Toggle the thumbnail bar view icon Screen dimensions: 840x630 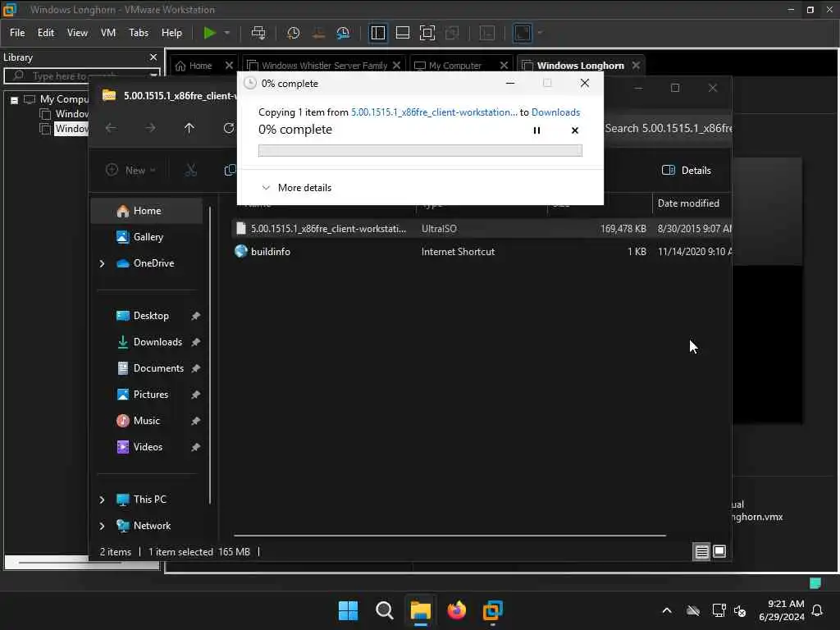coord(402,33)
